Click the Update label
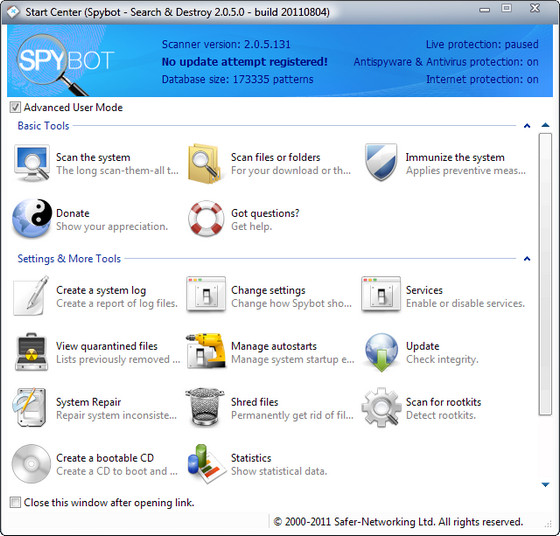 [422, 346]
